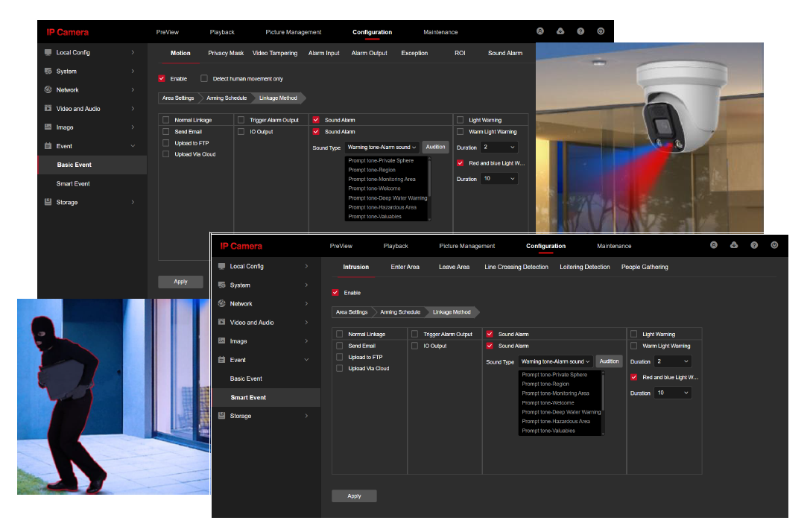The height and width of the screenshot is (532, 810).
Task: Click the Video and Audio icon in the Intrusion window sidebar
Action: [x=222, y=323]
